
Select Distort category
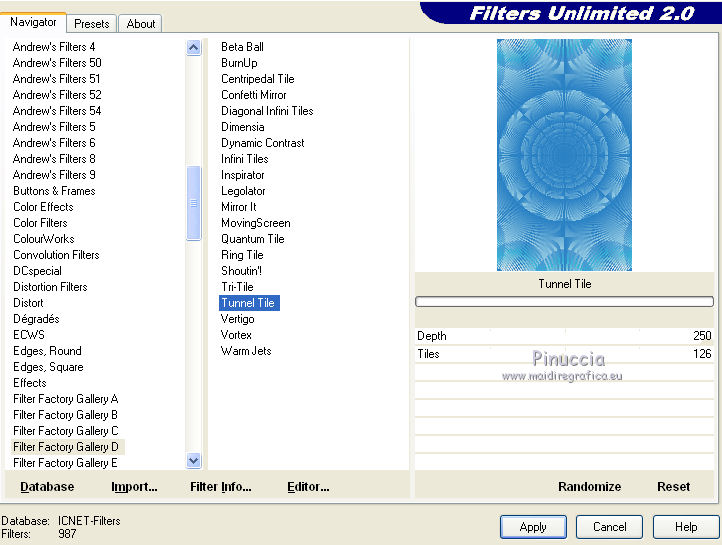pyautogui.click(x=28, y=303)
